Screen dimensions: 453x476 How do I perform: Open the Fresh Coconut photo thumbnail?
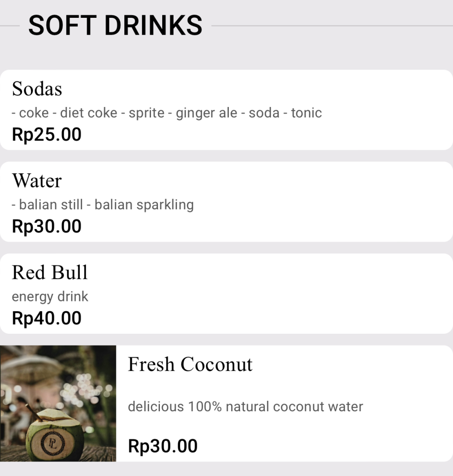(x=58, y=403)
